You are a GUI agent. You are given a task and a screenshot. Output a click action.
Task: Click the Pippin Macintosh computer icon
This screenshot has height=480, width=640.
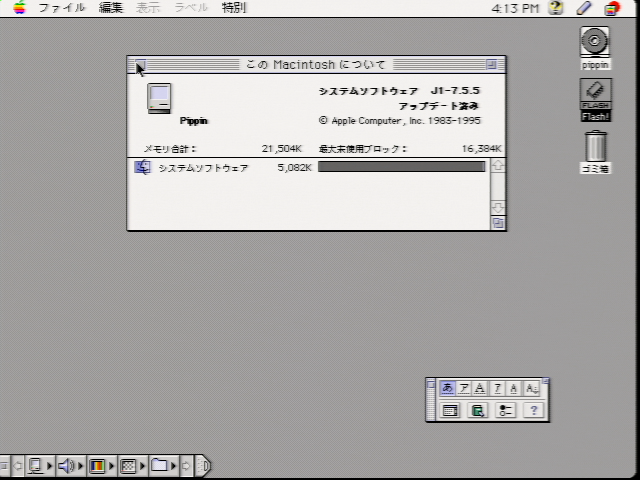coord(159,98)
